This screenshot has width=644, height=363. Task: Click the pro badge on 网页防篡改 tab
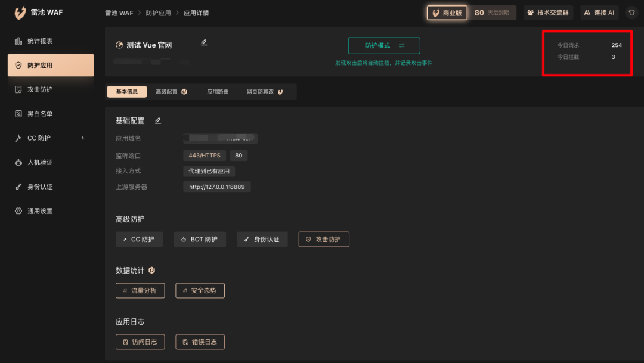[280, 92]
